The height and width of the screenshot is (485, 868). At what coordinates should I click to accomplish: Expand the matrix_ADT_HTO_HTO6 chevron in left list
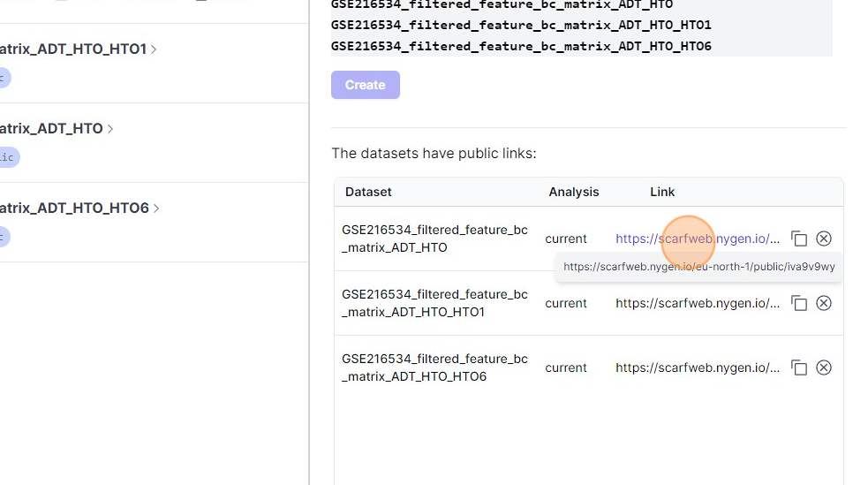(156, 208)
